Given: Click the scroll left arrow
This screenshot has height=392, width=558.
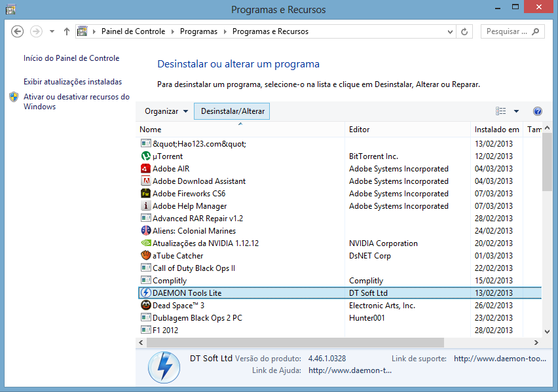Looking at the screenshot, I should pyautogui.click(x=141, y=342).
